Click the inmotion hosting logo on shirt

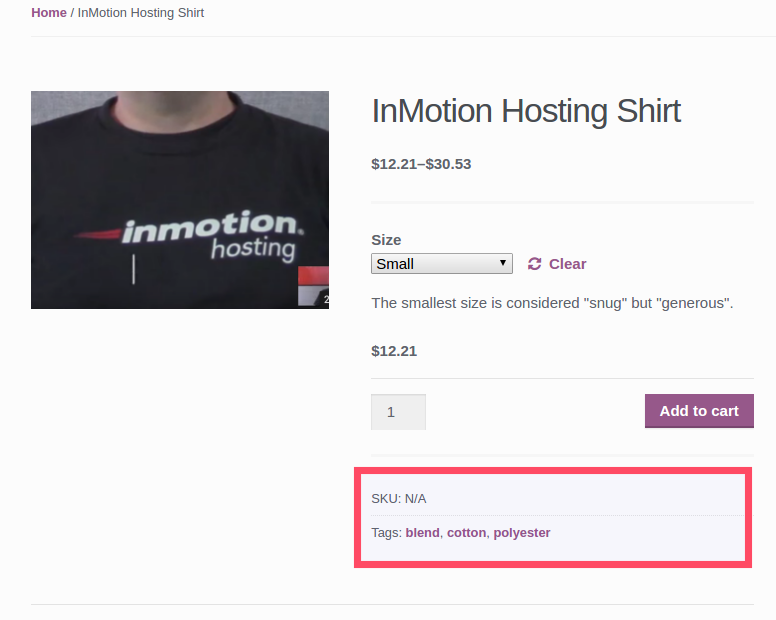point(210,237)
